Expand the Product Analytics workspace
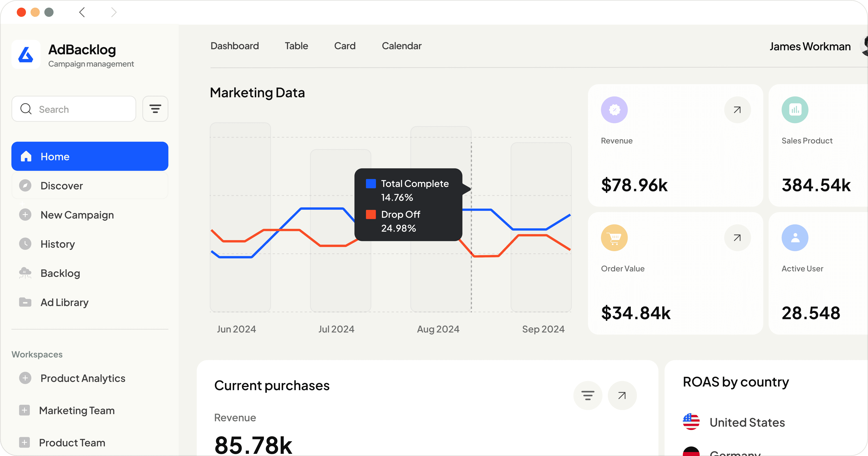 pyautogui.click(x=25, y=378)
